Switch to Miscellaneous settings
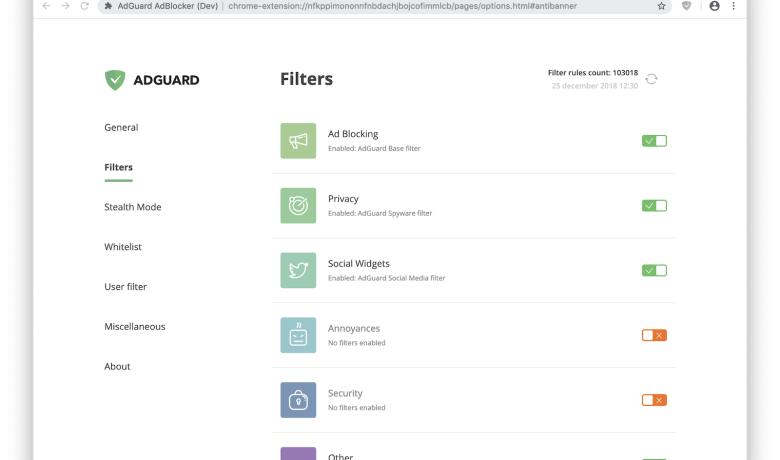 [135, 326]
